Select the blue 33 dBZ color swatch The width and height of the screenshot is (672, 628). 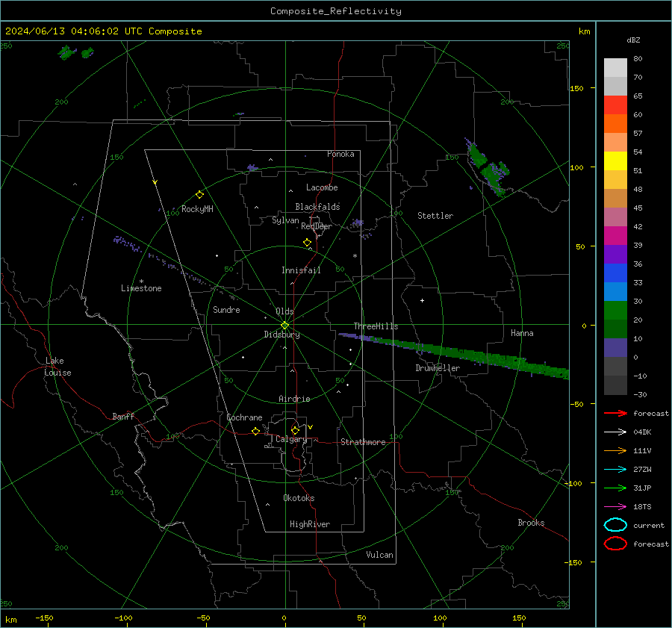coord(615,273)
